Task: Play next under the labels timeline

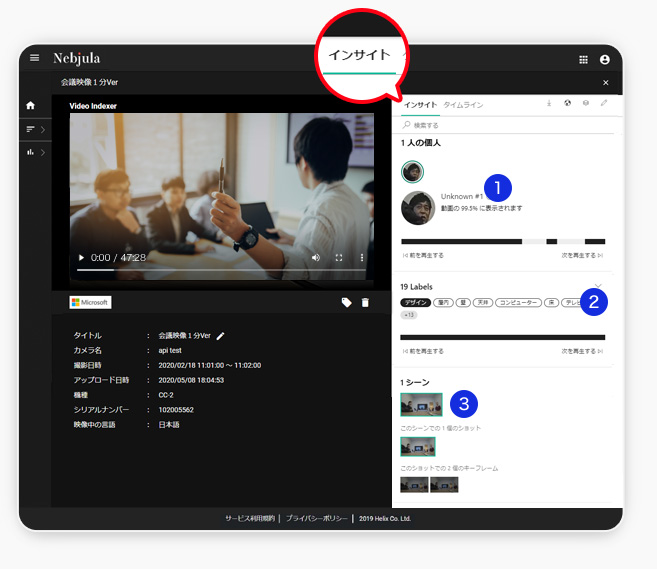Action: tap(582, 351)
